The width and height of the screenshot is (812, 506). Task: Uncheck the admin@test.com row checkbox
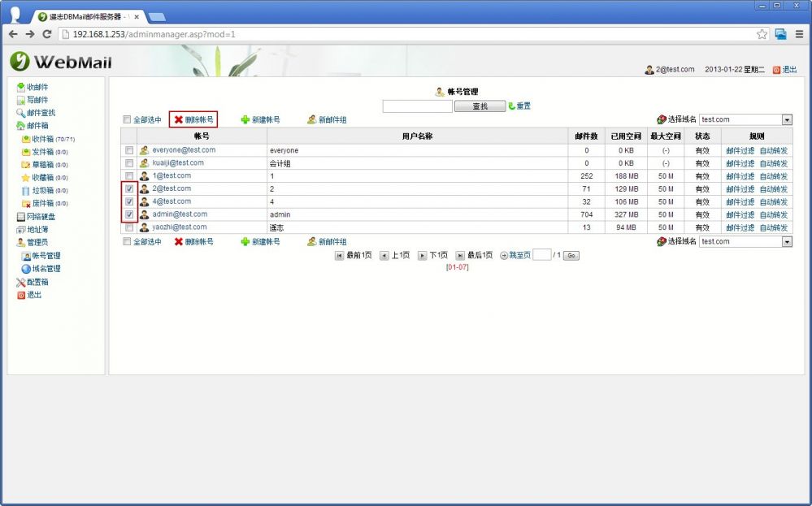point(129,214)
